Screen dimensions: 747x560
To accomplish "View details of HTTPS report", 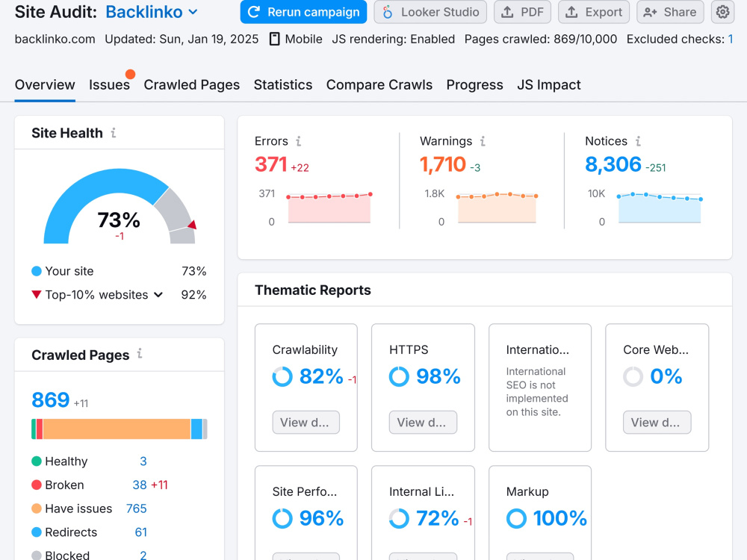I will pos(423,423).
